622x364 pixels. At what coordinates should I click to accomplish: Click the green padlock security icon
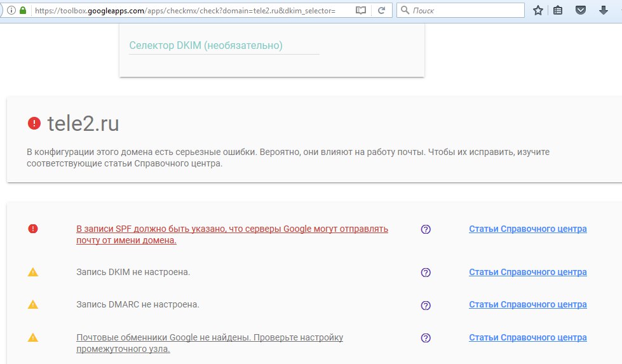tap(23, 10)
